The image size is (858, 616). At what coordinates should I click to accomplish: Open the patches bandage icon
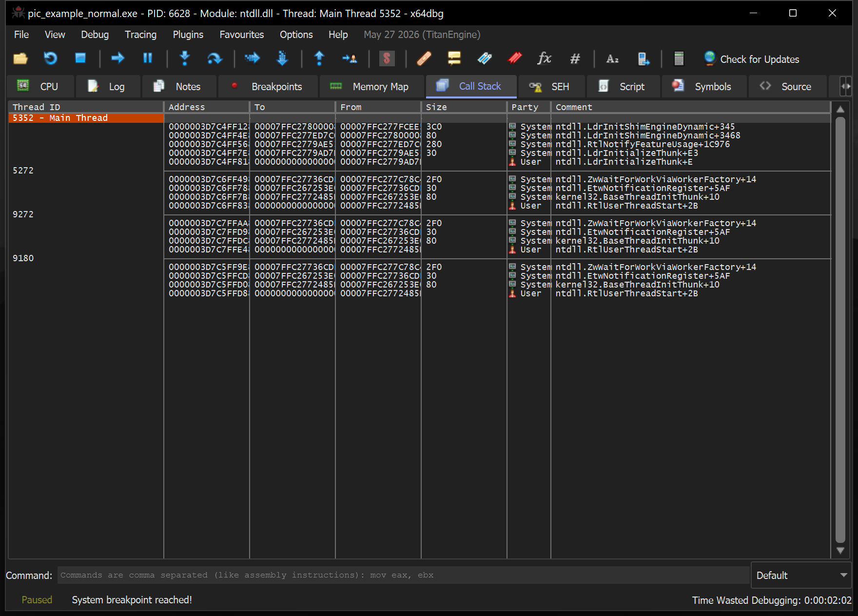point(424,58)
